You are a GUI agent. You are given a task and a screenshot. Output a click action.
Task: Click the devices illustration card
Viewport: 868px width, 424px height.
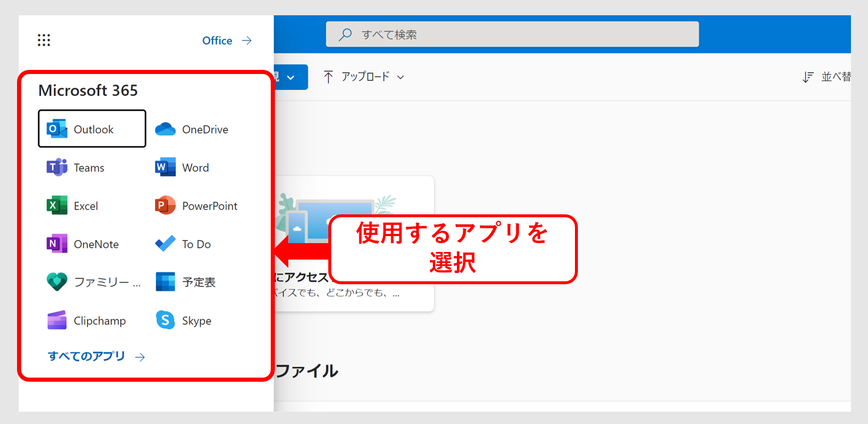coord(354,243)
